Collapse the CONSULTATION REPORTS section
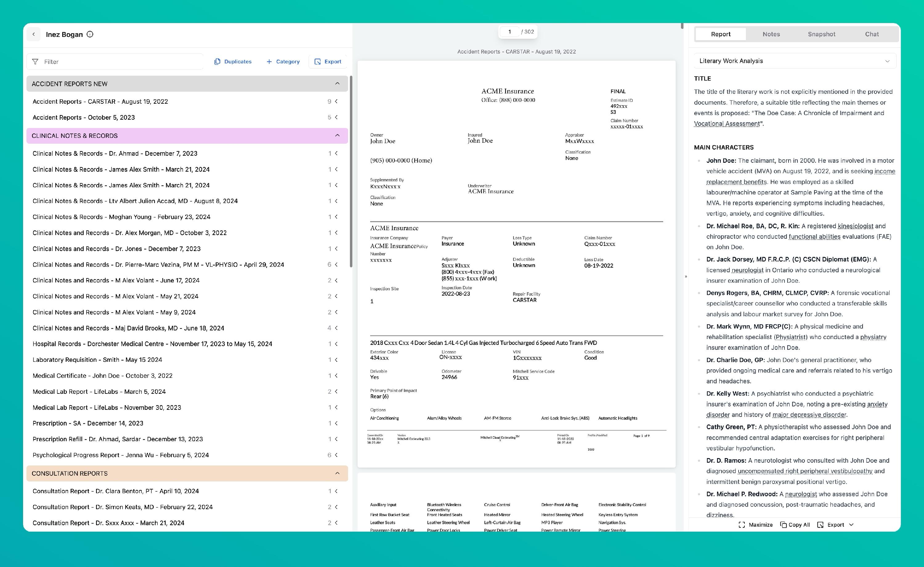924x567 pixels. coord(337,473)
